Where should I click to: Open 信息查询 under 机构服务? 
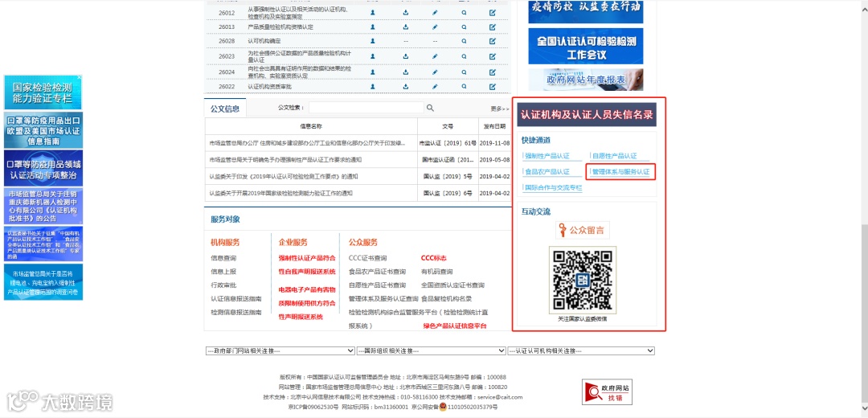click(x=223, y=258)
